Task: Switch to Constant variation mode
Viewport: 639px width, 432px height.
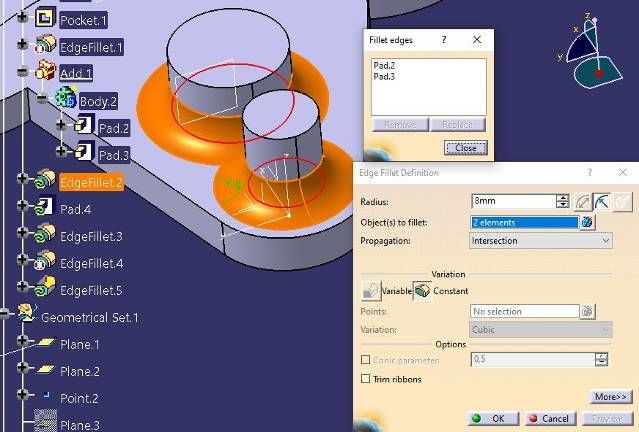Action: [423, 290]
